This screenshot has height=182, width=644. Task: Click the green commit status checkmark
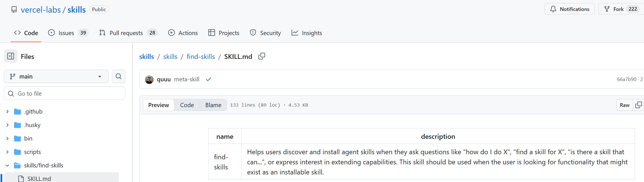(208, 79)
